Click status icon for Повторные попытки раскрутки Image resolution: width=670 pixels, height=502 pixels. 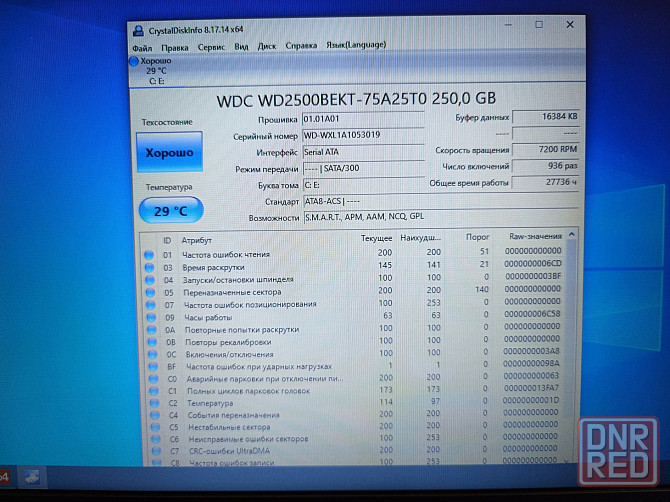tap(152, 330)
